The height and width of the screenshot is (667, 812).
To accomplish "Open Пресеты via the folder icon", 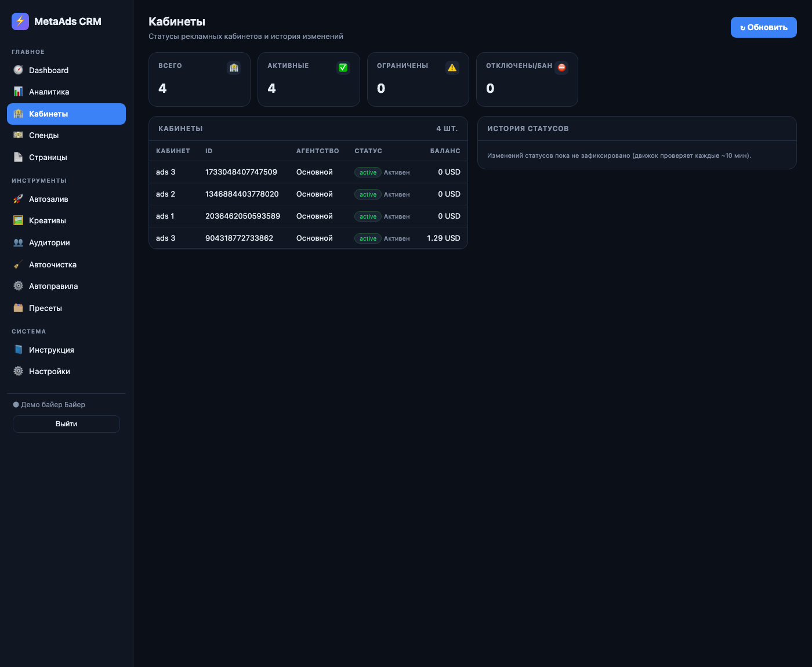I will point(19,308).
